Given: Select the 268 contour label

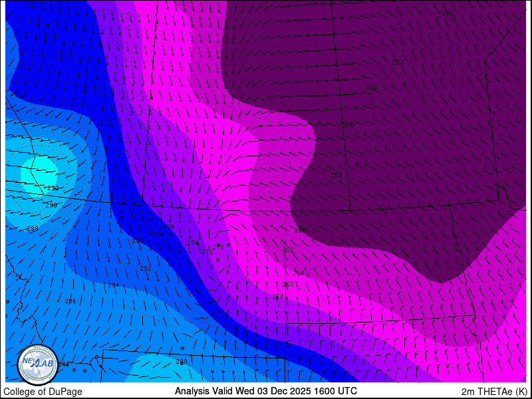Looking at the screenshot, I should pyautogui.click(x=278, y=297).
